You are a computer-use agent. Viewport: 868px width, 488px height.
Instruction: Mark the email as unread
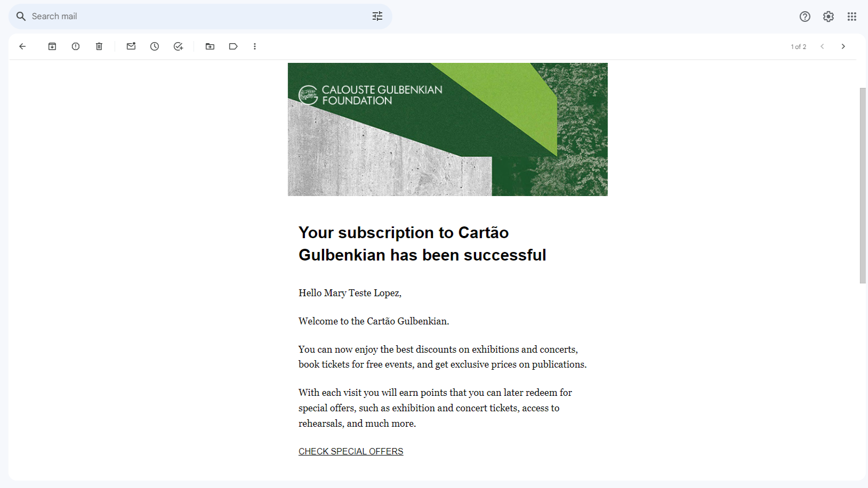point(131,46)
